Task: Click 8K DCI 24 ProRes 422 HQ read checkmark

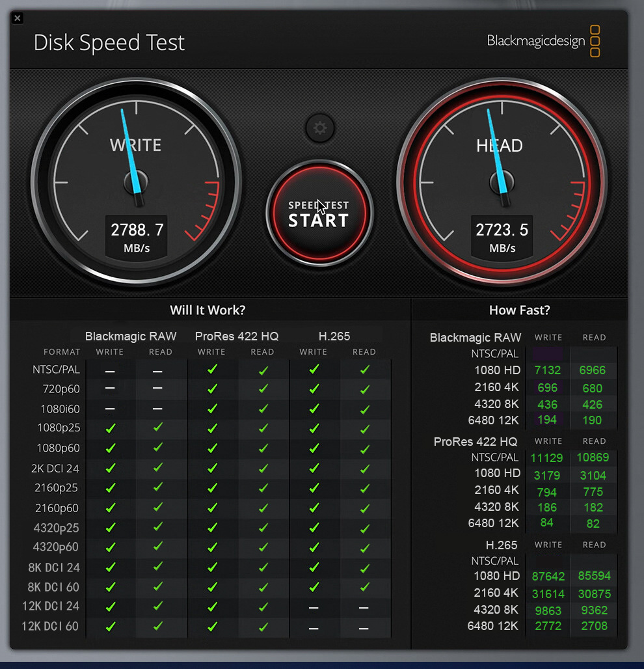Action: pyautogui.click(x=263, y=567)
